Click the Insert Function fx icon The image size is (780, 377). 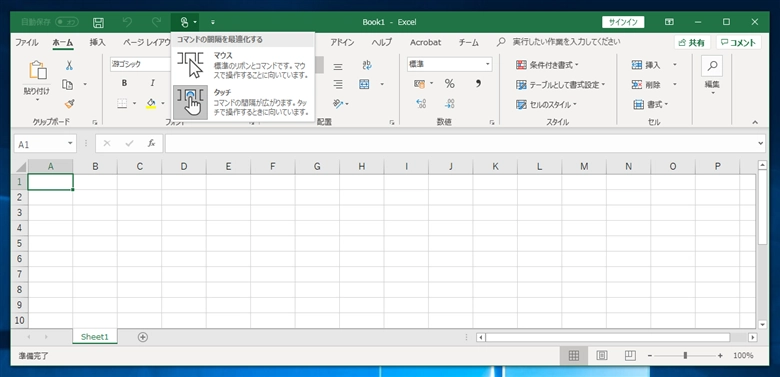(152, 144)
